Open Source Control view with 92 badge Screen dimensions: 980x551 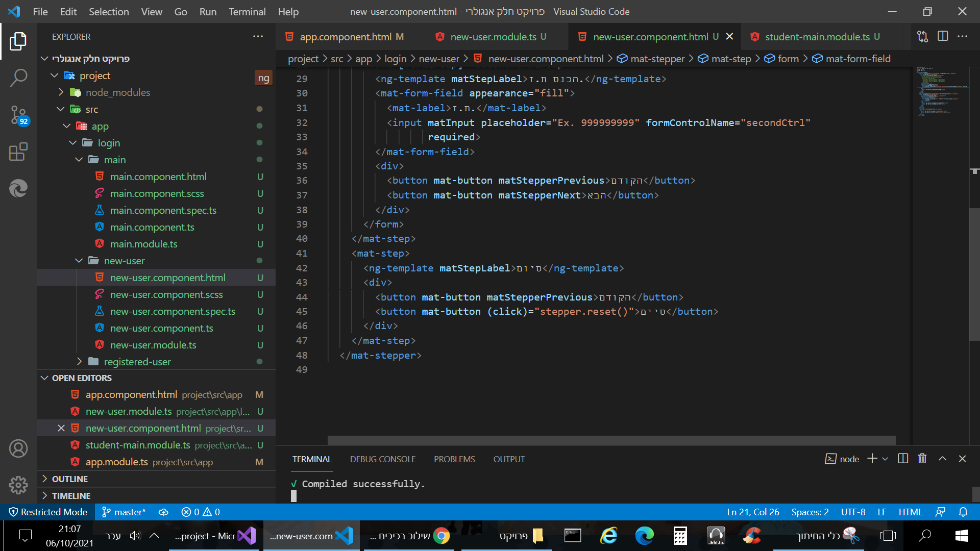click(18, 115)
